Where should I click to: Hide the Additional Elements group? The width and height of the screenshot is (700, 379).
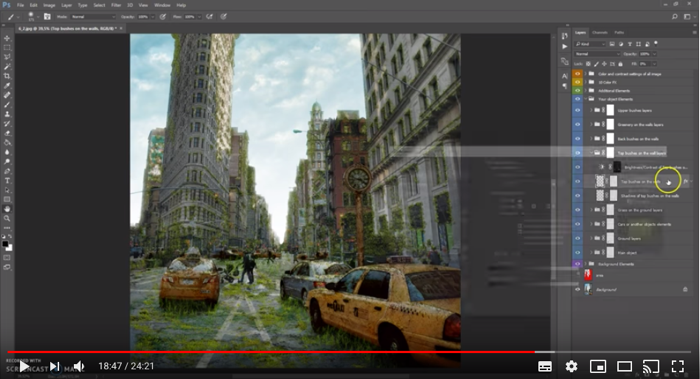coord(578,91)
